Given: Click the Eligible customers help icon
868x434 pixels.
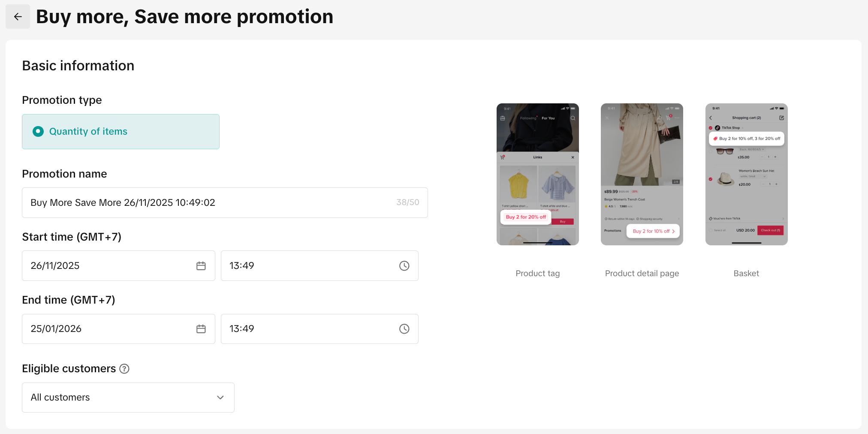Looking at the screenshot, I should [x=124, y=369].
